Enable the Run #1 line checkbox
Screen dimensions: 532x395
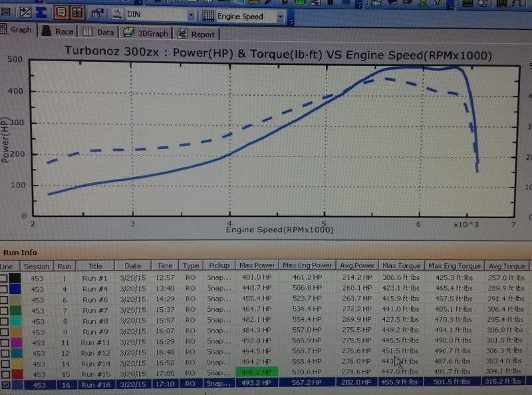[5, 277]
